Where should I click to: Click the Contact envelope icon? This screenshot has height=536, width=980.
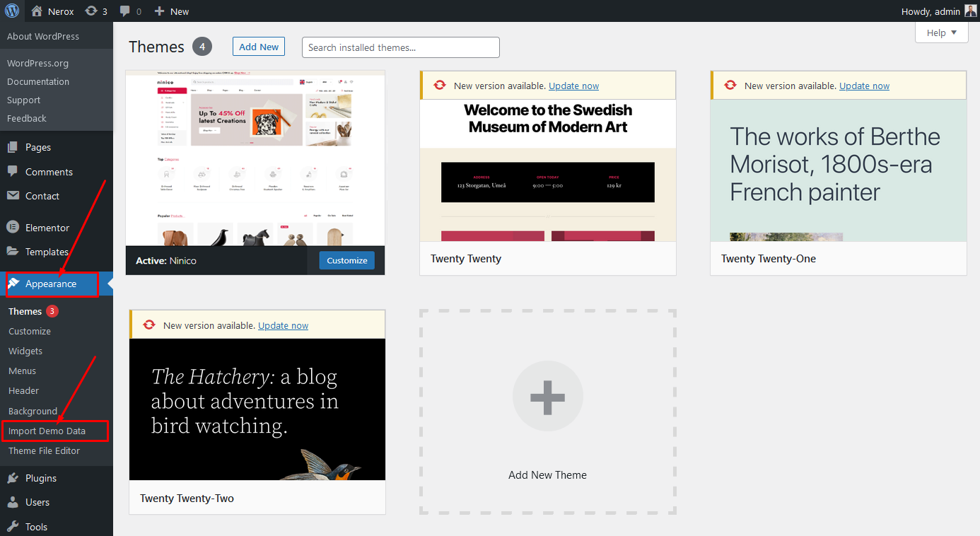(13, 196)
